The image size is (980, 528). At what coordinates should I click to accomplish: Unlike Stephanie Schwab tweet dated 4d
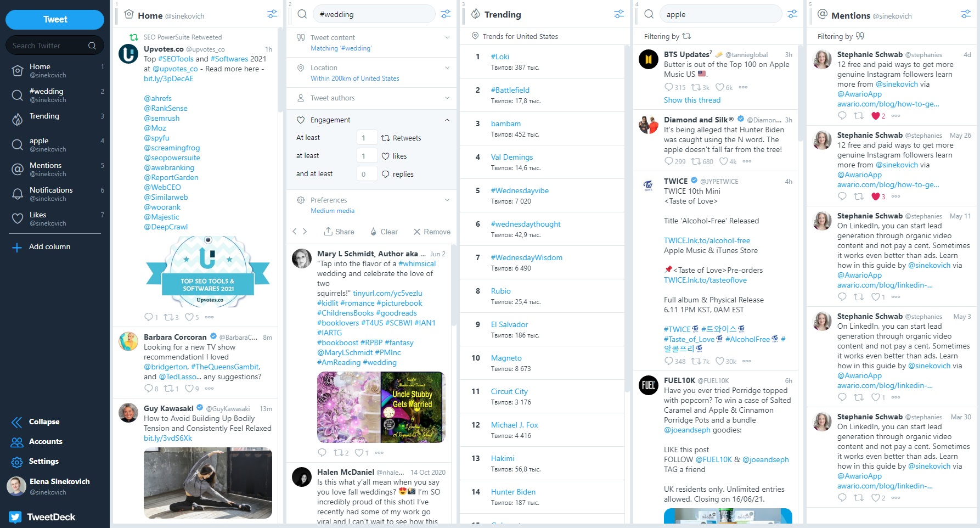coord(876,115)
